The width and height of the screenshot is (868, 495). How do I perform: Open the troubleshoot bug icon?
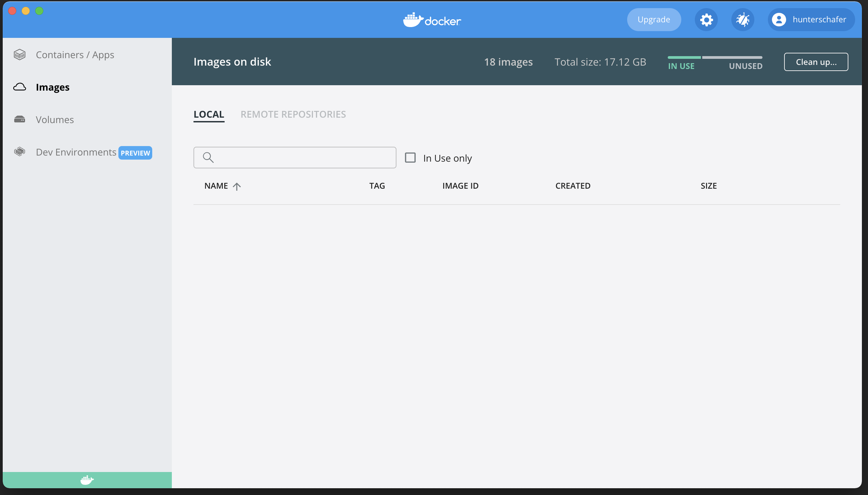click(743, 20)
